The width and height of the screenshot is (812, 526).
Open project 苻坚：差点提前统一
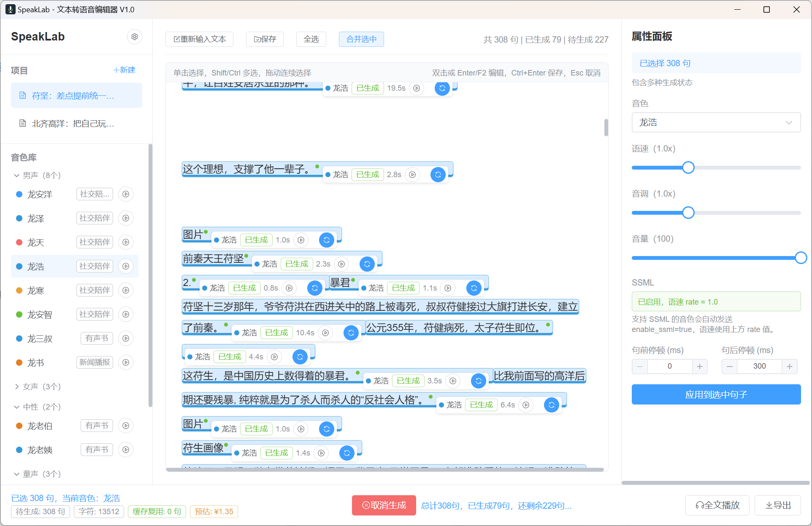pyautogui.click(x=76, y=96)
